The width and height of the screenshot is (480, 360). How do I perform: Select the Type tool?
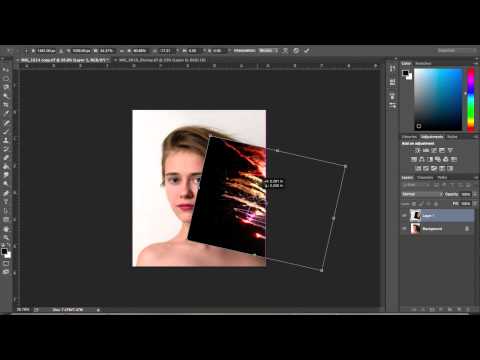(6, 202)
